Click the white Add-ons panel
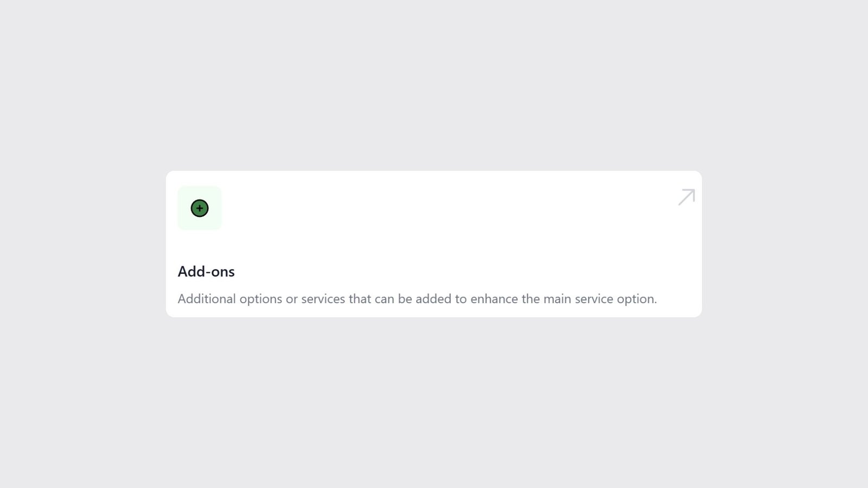Viewport: 868px width, 488px height. pos(434,244)
